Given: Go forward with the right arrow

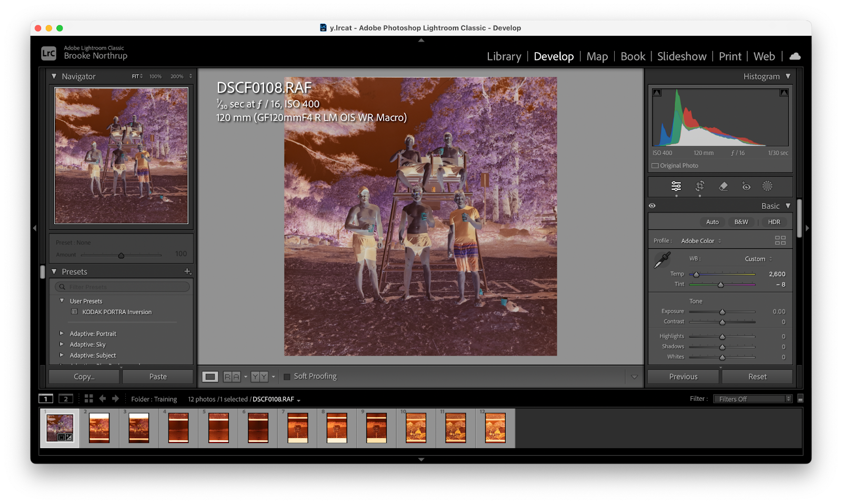Looking at the screenshot, I should [115, 399].
